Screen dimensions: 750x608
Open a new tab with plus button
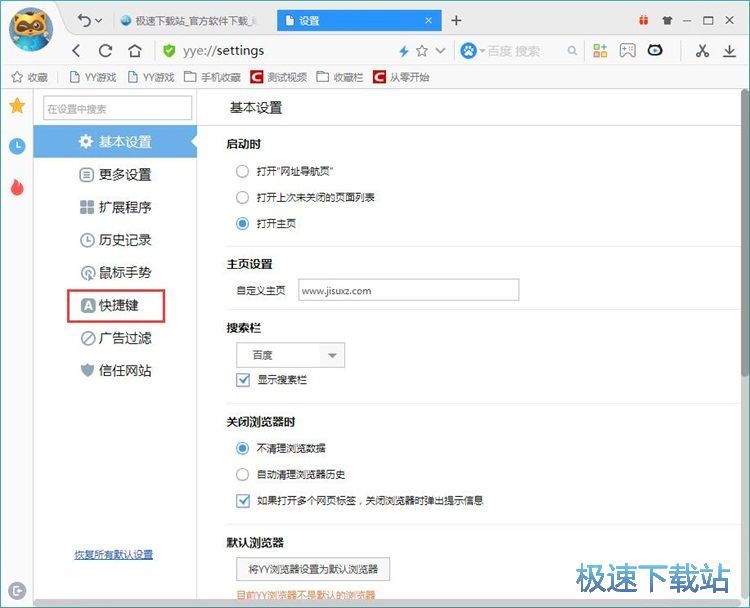click(456, 21)
